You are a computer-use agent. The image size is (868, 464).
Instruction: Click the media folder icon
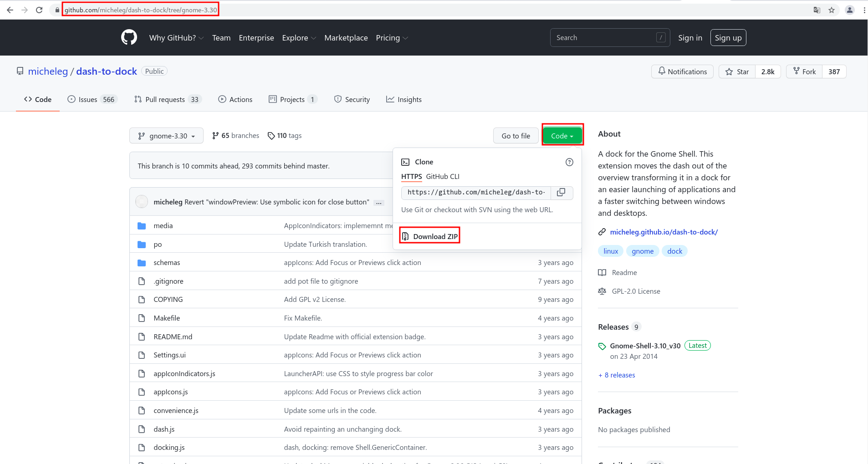142,226
